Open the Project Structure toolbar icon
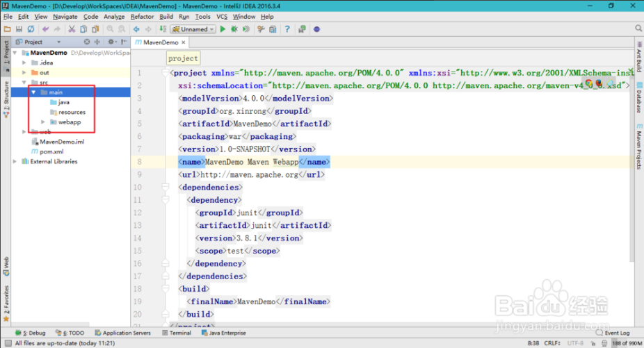Screen dimensions: 644x348 coord(273,29)
